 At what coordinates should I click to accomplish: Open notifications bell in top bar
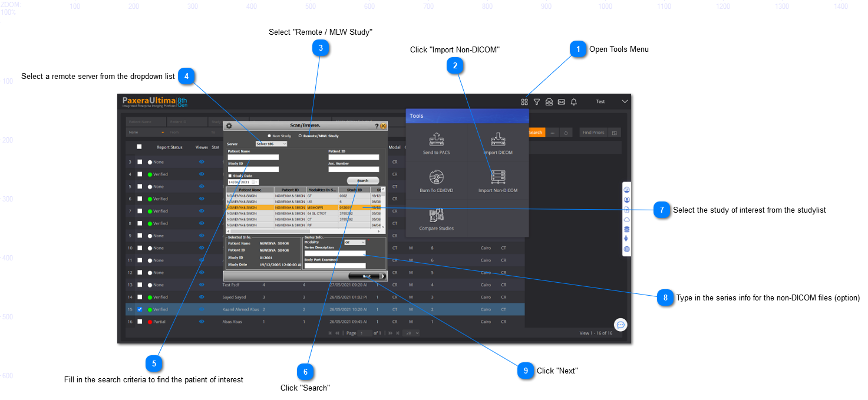(x=574, y=102)
